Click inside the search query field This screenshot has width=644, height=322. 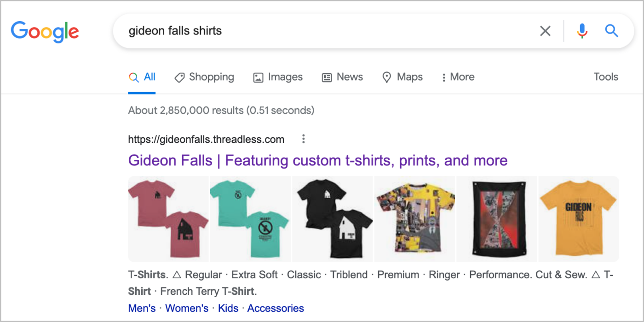pyautogui.click(x=322, y=31)
